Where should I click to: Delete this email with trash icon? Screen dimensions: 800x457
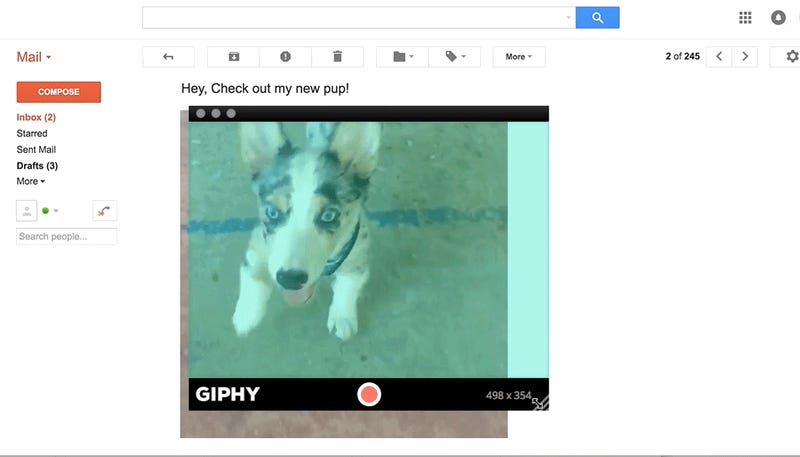(x=337, y=57)
